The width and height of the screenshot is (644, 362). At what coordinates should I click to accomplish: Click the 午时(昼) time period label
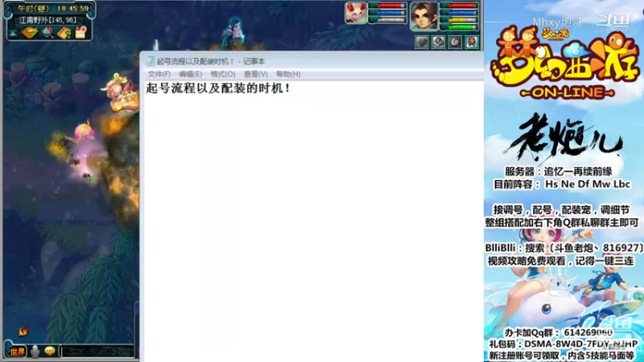(33, 8)
